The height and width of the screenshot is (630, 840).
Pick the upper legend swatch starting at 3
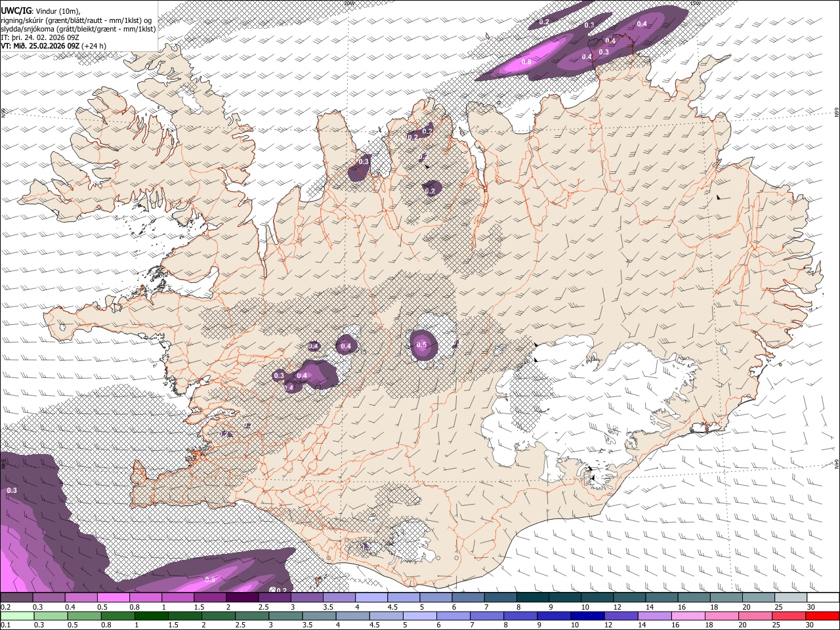click(x=307, y=598)
